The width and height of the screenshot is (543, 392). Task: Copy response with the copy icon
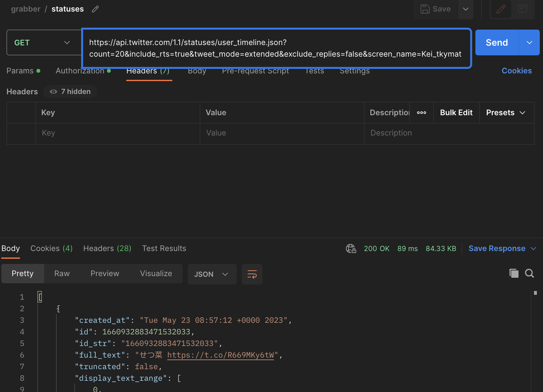tap(514, 273)
